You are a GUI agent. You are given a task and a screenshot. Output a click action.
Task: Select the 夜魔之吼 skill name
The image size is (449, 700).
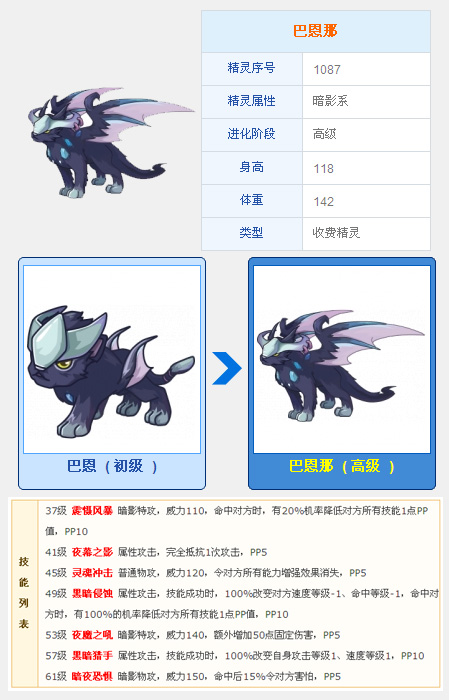[92, 635]
